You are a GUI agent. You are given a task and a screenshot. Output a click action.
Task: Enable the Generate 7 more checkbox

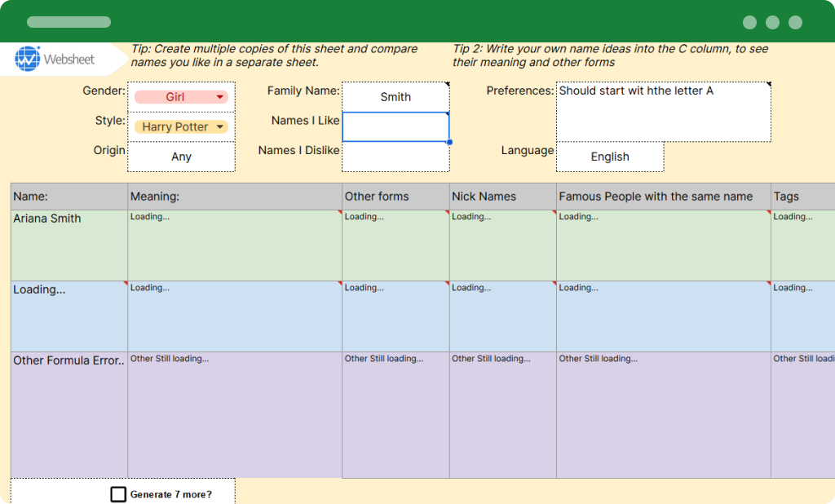tap(118, 493)
